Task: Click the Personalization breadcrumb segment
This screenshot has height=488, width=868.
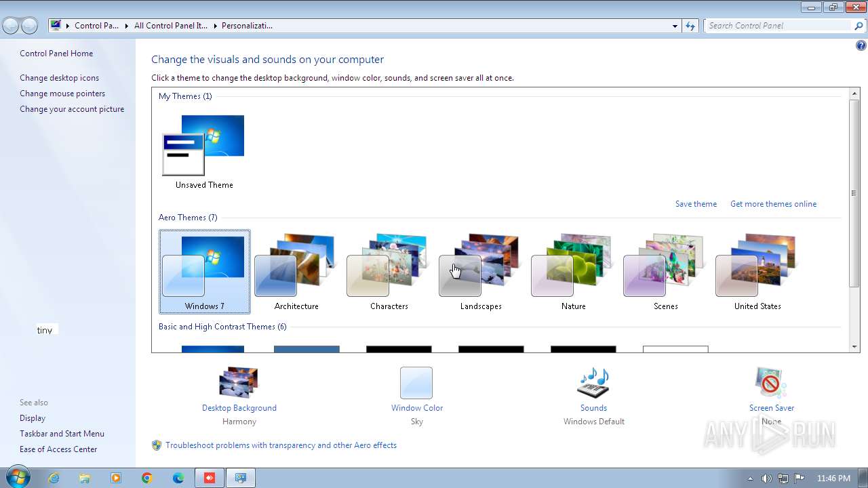Action: pyautogui.click(x=247, y=26)
